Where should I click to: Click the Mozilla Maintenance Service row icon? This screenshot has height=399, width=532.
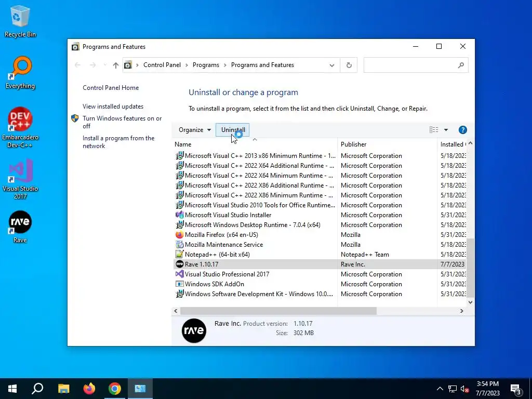(x=179, y=245)
